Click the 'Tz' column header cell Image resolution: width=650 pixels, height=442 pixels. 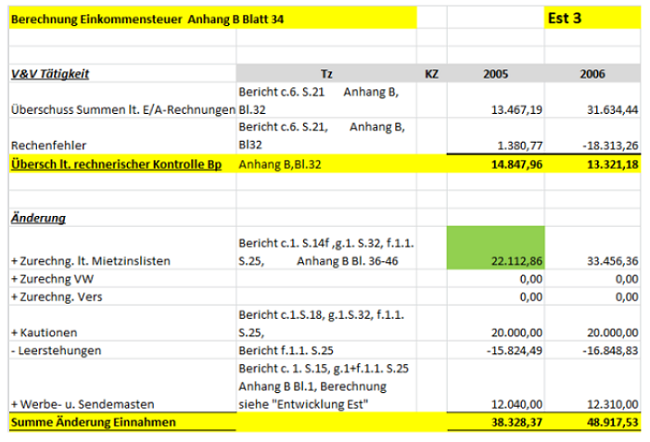coord(326,74)
